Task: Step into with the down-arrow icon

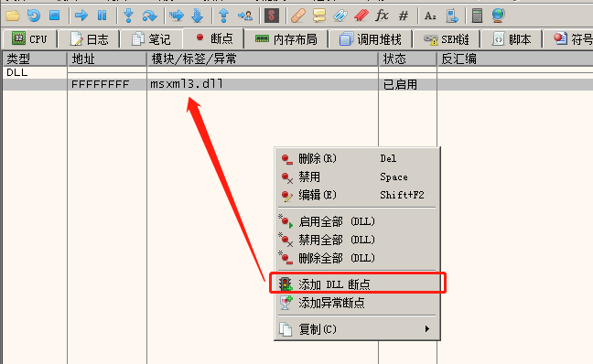Action: coord(129,16)
